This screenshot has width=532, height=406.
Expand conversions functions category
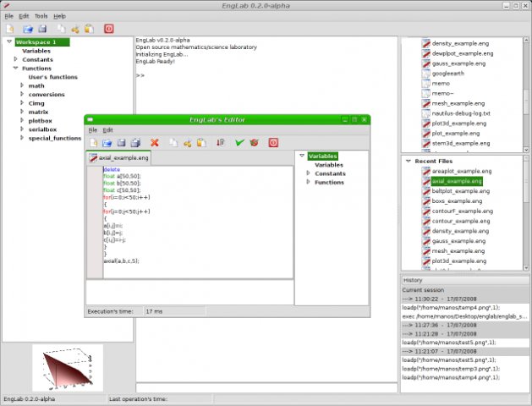(x=22, y=94)
